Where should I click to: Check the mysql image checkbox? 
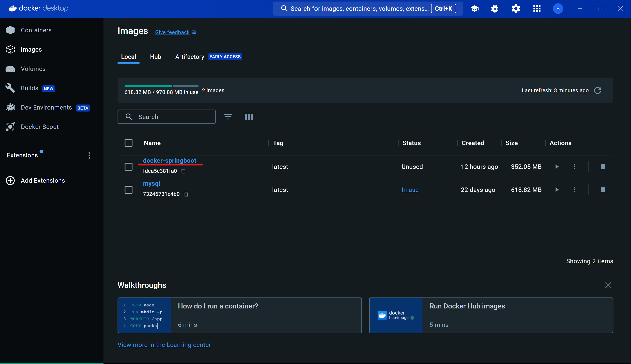(x=129, y=190)
